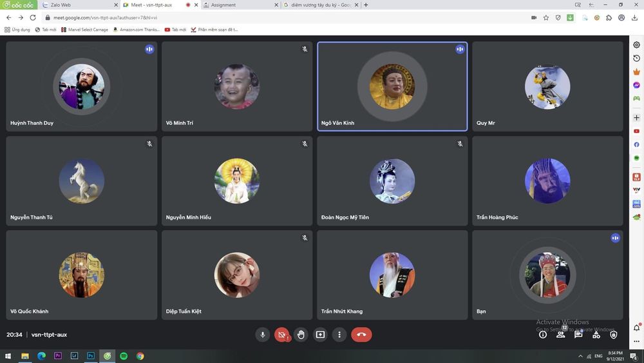Raise your hand in the meeting

[301, 335]
